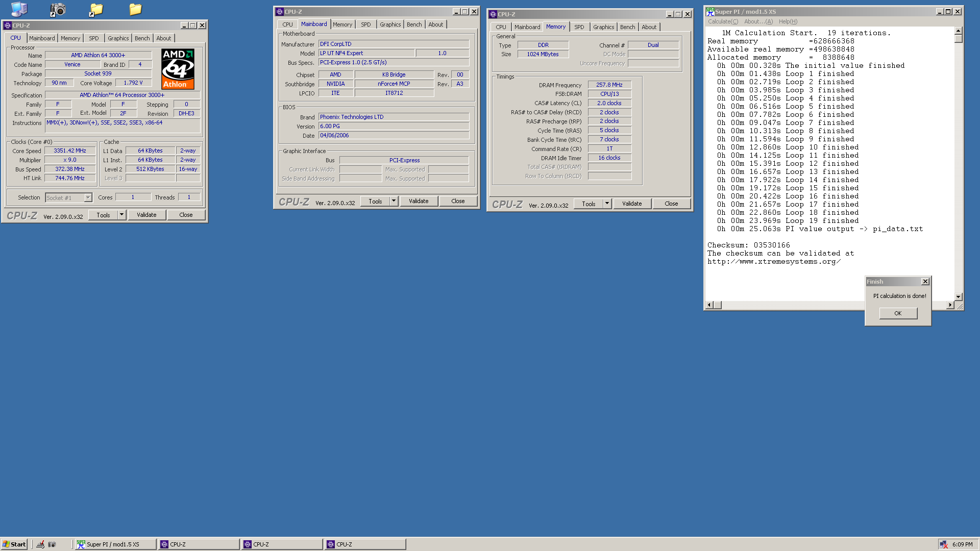Open the folder shortcut with arrow overlay
The width and height of the screenshot is (980, 551).
pos(96,9)
